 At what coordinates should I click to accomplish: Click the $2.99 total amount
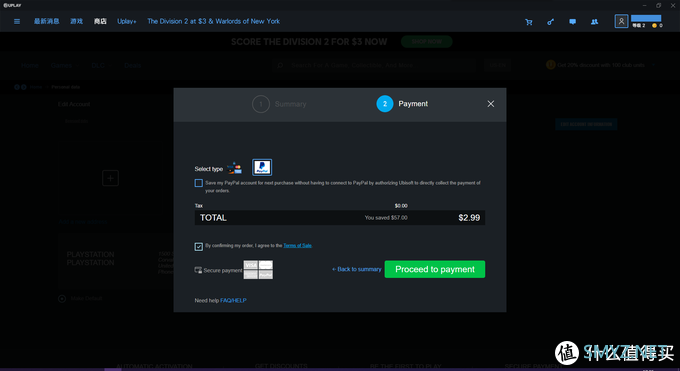click(469, 218)
